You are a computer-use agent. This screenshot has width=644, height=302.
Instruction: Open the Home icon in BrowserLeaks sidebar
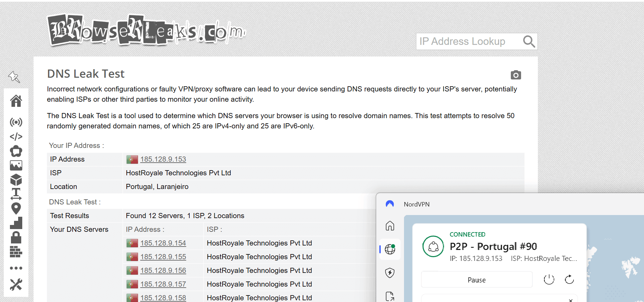[x=16, y=101]
